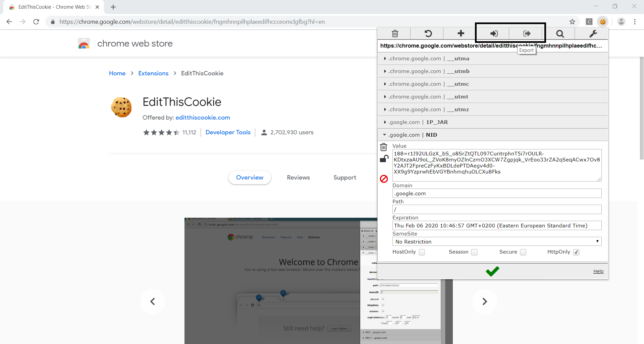Viewport: 644px width, 344px height.
Task: Expand the 1P_JAR cookie row
Action: pos(493,122)
